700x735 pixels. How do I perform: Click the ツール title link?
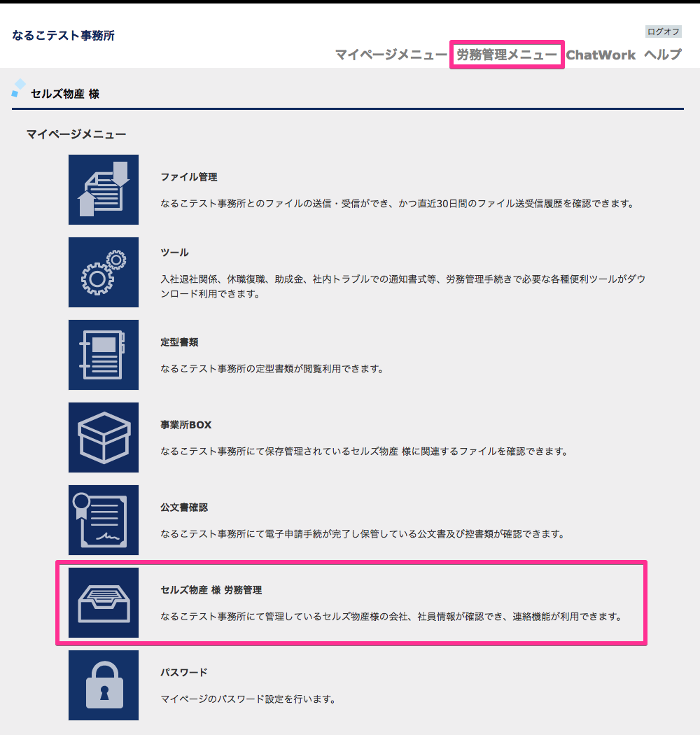[x=174, y=253]
